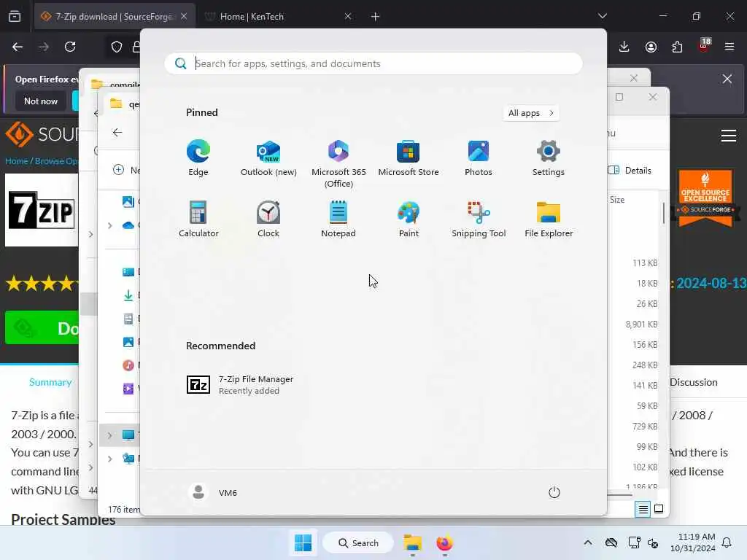Open SourceForge site hamburger menu
Viewport: 747px width, 560px height.
[729, 136]
